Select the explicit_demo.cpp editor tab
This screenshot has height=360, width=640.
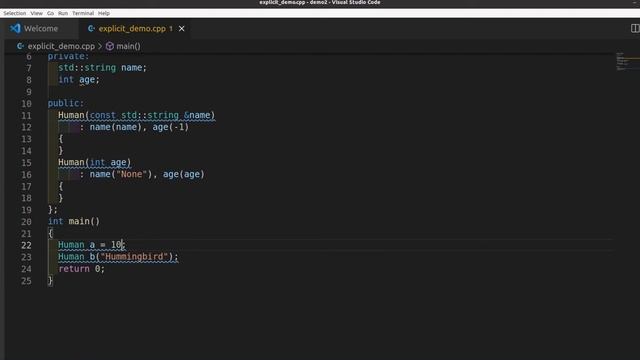[132, 29]
